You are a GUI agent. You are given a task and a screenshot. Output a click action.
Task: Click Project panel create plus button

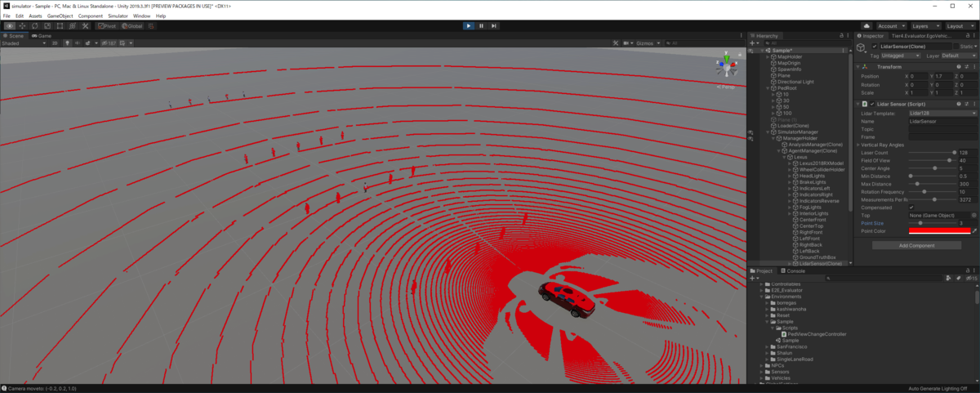click(x=754, y=278)
